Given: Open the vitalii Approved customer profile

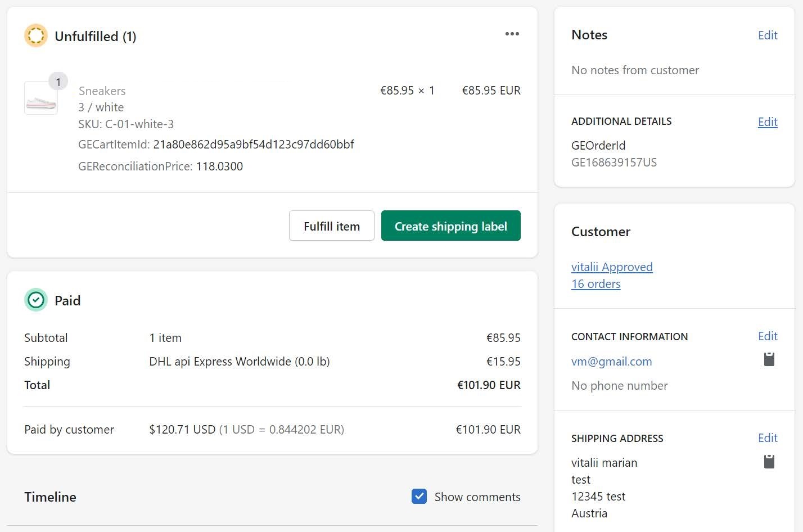Looking at the screenshot, I should (612, 267).
